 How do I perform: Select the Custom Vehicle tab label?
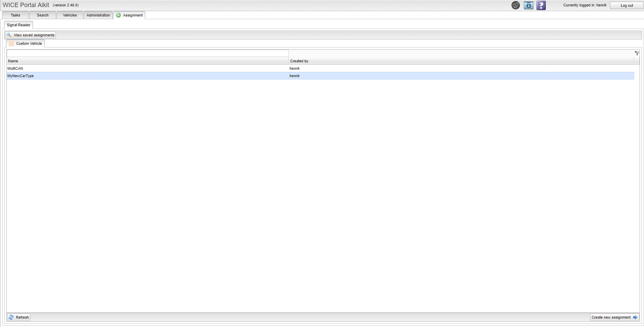29,43
